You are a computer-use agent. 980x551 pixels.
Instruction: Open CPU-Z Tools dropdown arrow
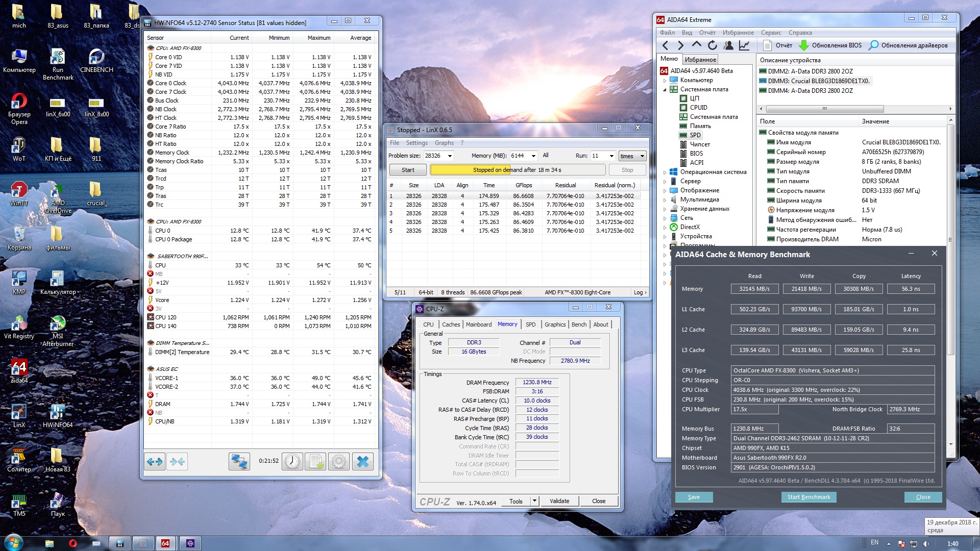(534, 501)
